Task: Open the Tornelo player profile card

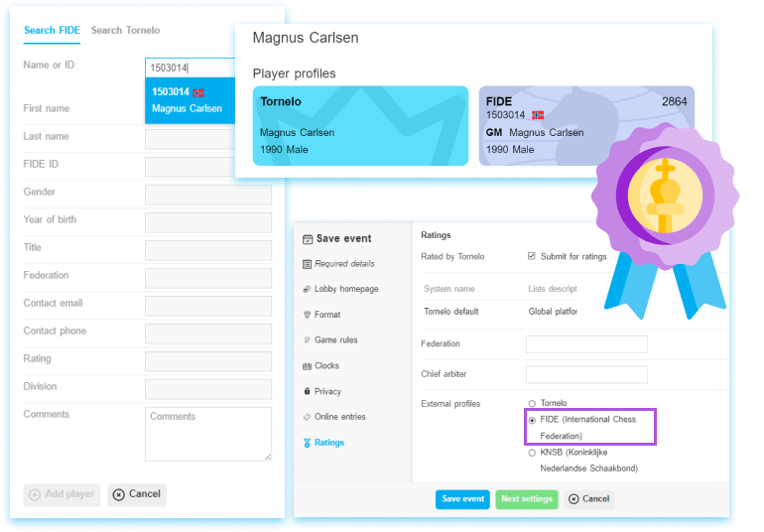Action: pos(360,126)
